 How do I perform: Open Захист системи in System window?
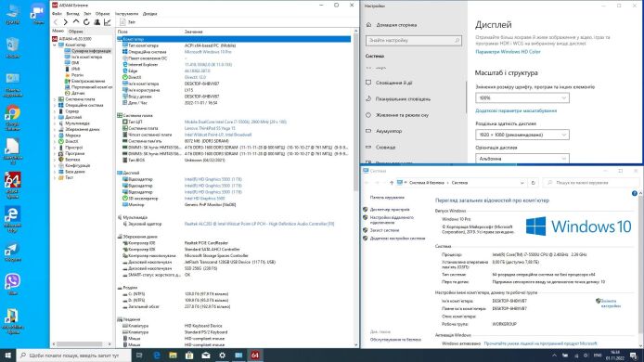tap(384, 230)
